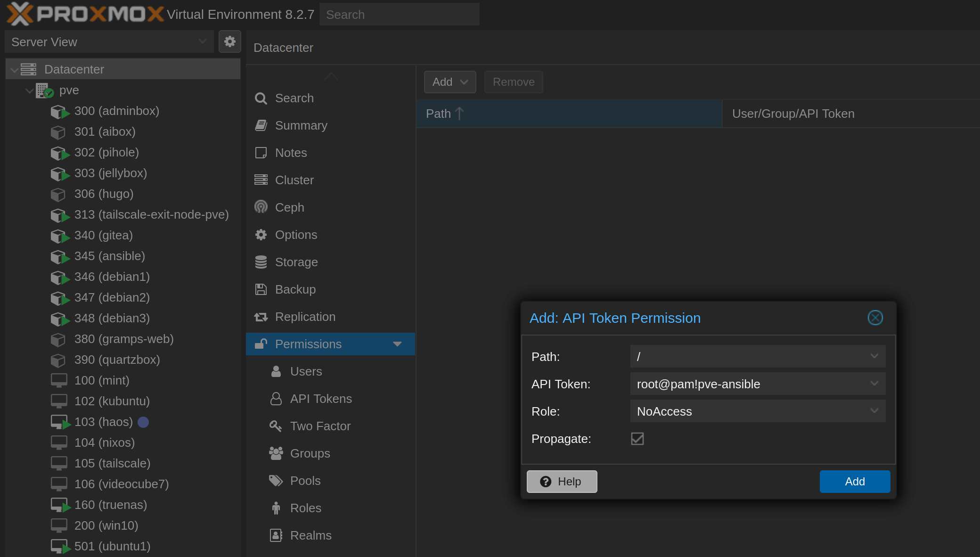Click the Remove button
Viewport: 980px width, 557px height.
(514, 82)
